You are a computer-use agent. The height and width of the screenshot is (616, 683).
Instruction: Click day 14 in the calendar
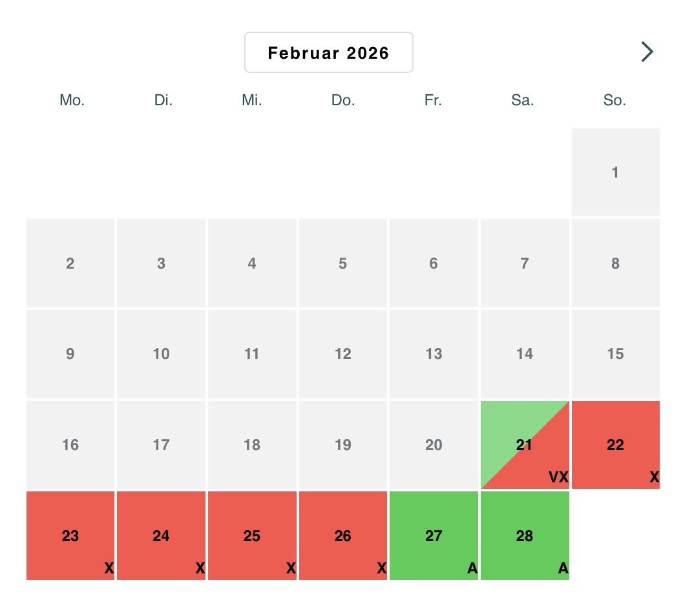click(x=525, y=354)
